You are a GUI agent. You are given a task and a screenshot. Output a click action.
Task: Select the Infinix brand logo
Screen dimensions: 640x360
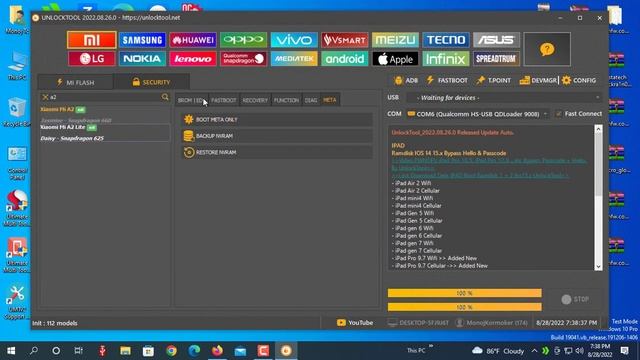click(x=446, y=59)
